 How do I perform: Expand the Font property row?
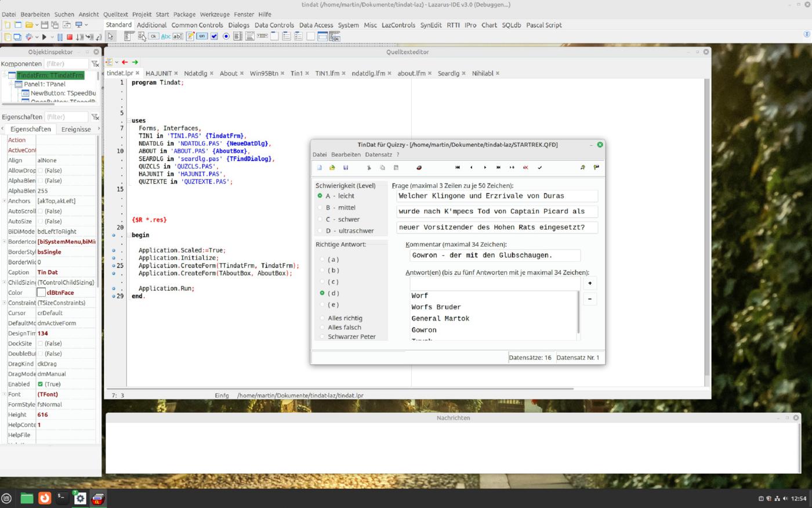pos(4,394)
